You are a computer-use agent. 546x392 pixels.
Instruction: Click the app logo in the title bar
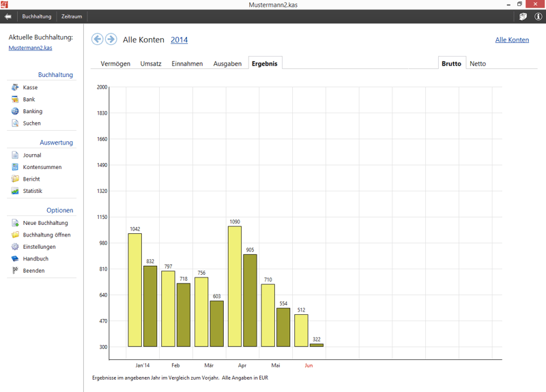click(x=4, y=5)
